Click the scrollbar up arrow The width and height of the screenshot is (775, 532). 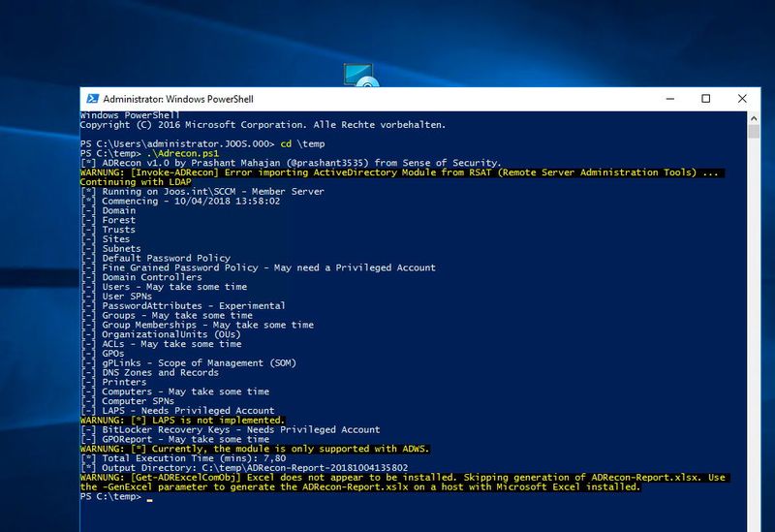pos(754,118)
